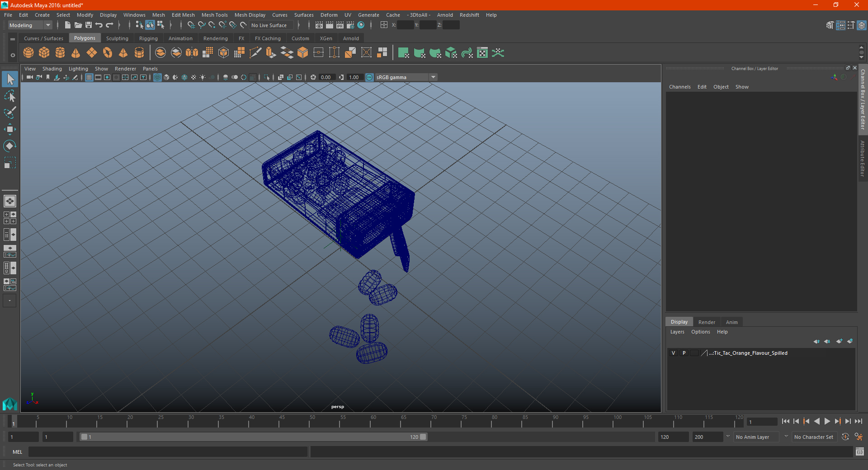Create a polygon cube from the shelf

[44, 53]
